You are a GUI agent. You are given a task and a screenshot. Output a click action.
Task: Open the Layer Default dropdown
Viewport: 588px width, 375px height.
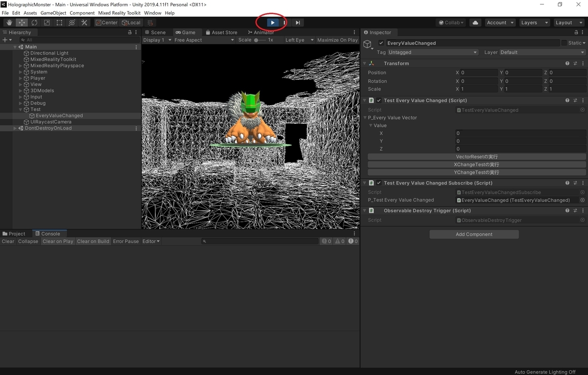click(x=542, y=52)
